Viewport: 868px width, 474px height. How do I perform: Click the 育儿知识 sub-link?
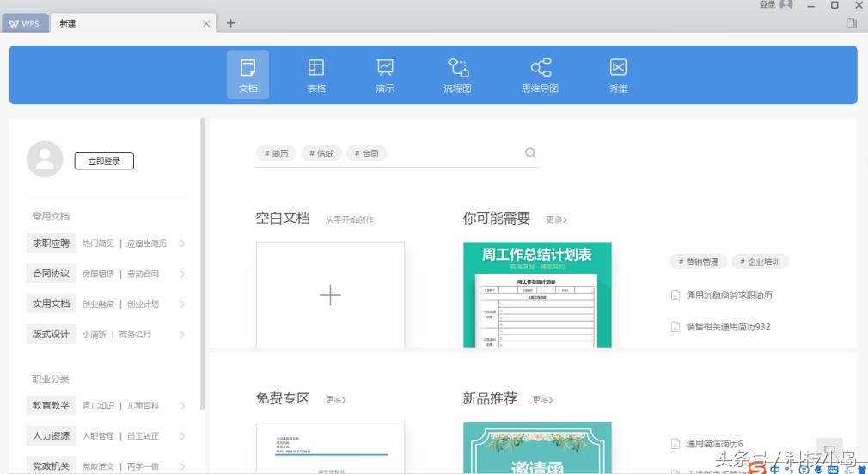98,406
